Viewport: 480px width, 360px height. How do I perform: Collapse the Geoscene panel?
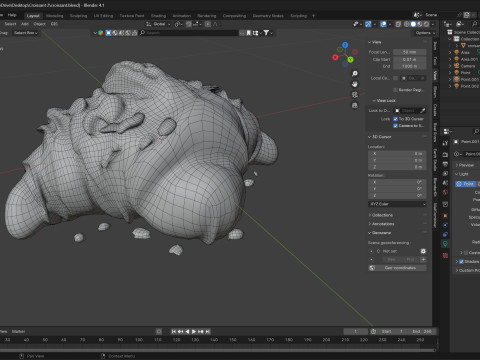coord(370,233)
